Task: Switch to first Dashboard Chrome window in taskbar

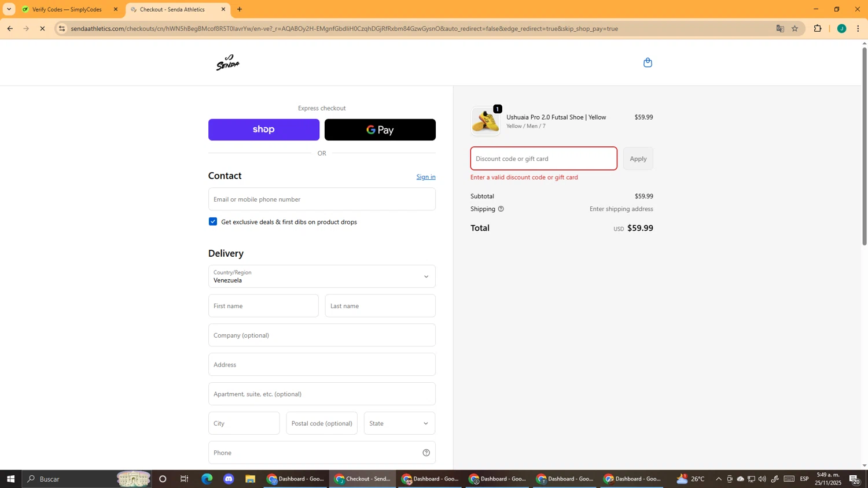Action: click(x=296, y=479)
